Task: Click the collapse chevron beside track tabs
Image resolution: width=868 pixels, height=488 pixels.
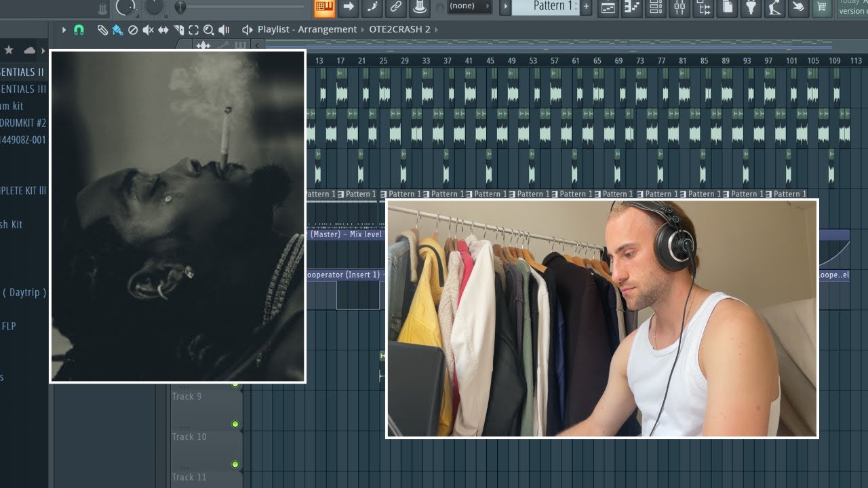Action: coord(257,45)
